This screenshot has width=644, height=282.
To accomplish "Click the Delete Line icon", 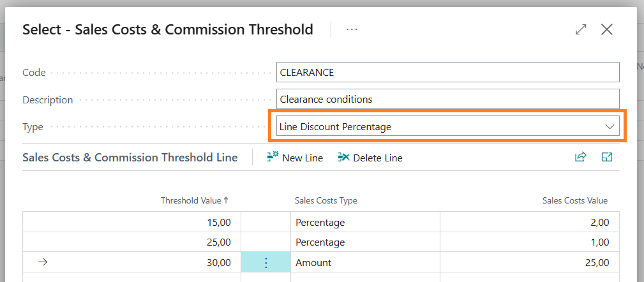I will point(344,157).
